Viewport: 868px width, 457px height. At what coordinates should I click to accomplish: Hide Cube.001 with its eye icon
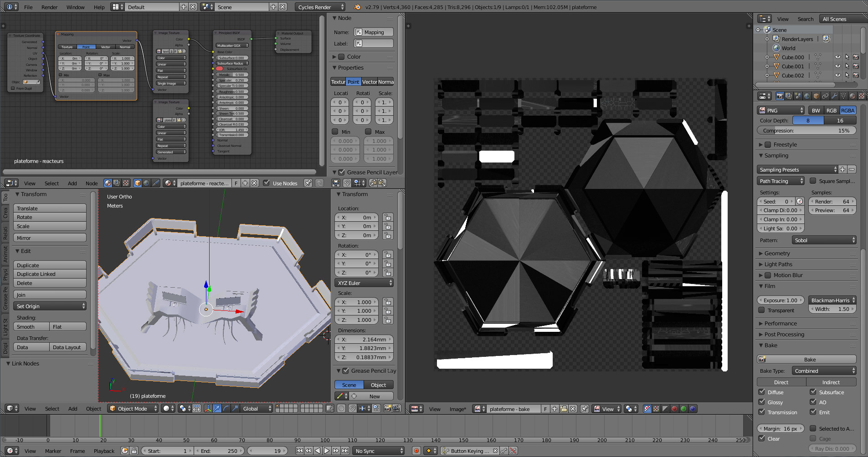tap(837, 66)
